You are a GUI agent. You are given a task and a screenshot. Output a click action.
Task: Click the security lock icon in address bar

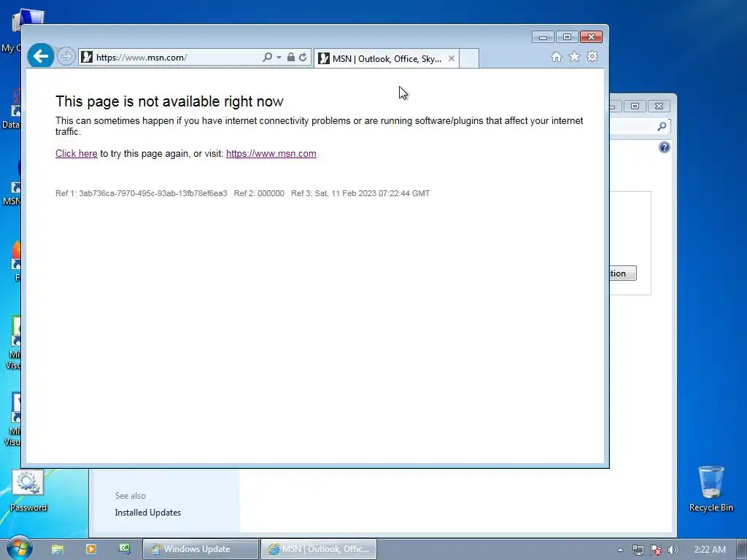click(x=290, y=57)
